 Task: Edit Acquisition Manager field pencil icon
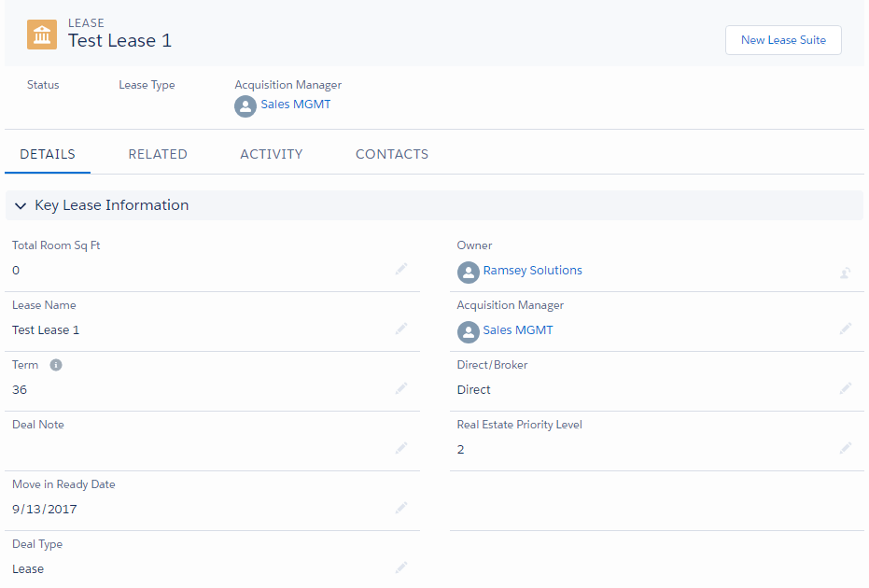tap(845, 329)
